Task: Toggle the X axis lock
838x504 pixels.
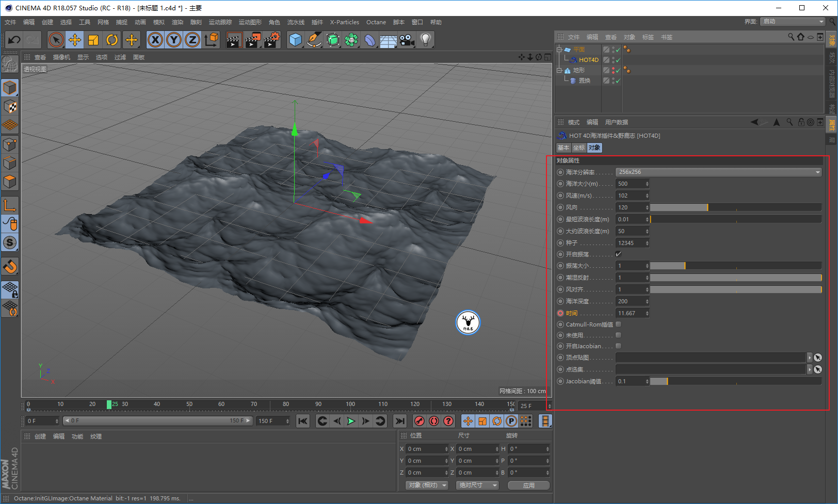Action: (155, 40)
